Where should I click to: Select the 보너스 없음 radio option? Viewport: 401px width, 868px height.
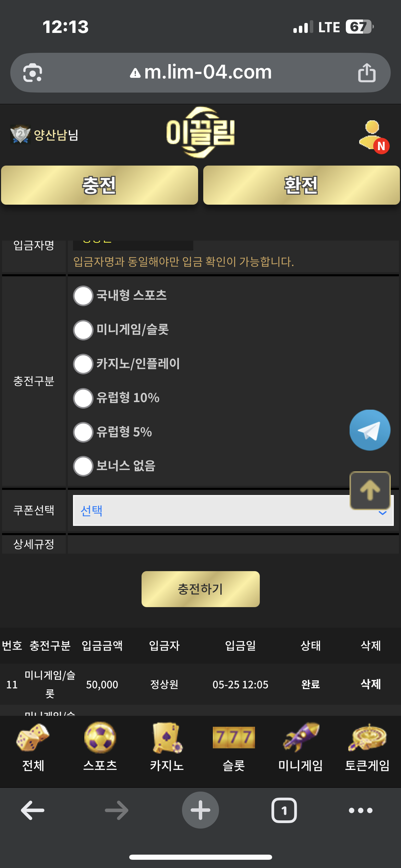pyautogui.click(x=83, y=466)
